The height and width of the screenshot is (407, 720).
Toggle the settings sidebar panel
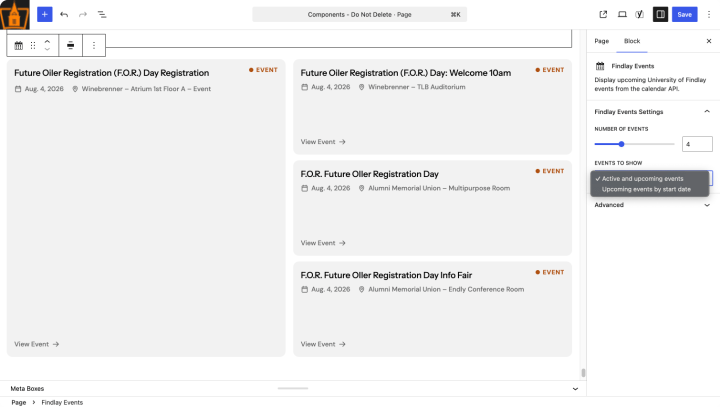coord(660,14)
